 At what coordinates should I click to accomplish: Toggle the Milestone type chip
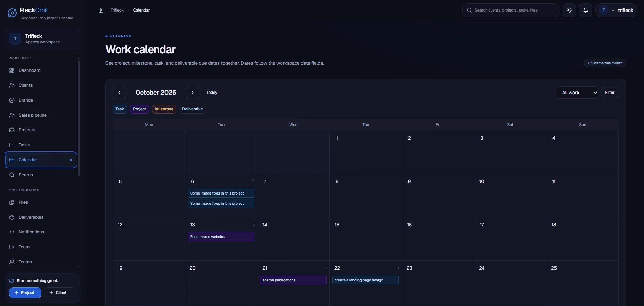164,109
